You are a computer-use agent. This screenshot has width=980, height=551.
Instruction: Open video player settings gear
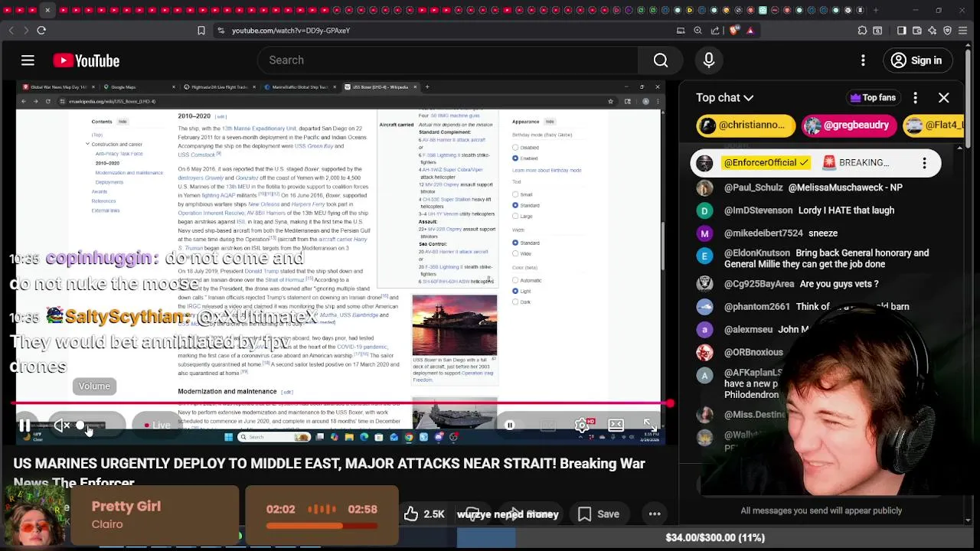(x=582, y=425)
